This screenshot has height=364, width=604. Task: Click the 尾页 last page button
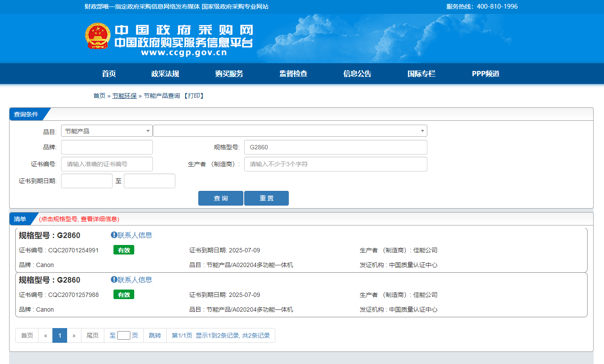pos(92,335)
